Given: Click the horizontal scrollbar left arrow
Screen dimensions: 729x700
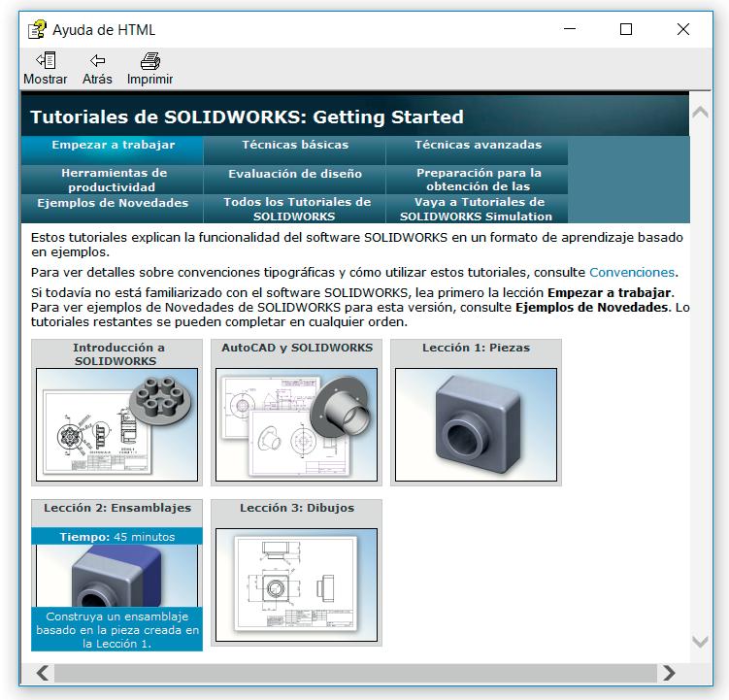Looking at the screenshot, I should 43,673.
